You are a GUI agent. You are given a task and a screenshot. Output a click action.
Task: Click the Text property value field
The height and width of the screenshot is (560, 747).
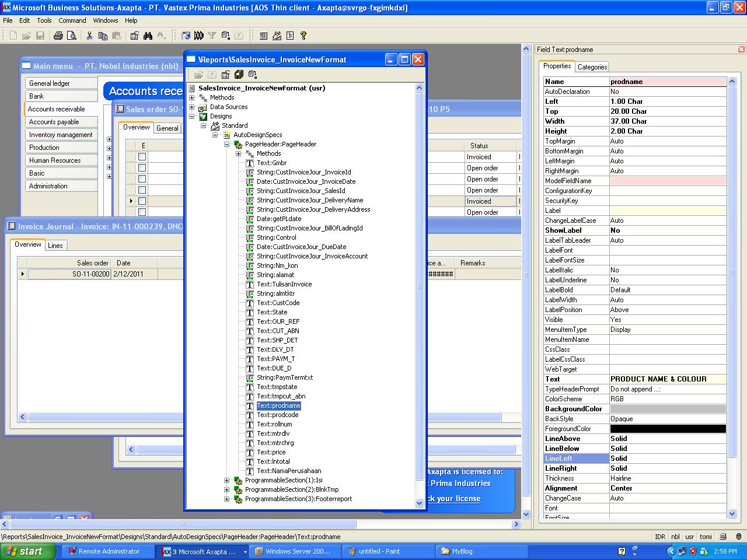click(x=668, y=379)
